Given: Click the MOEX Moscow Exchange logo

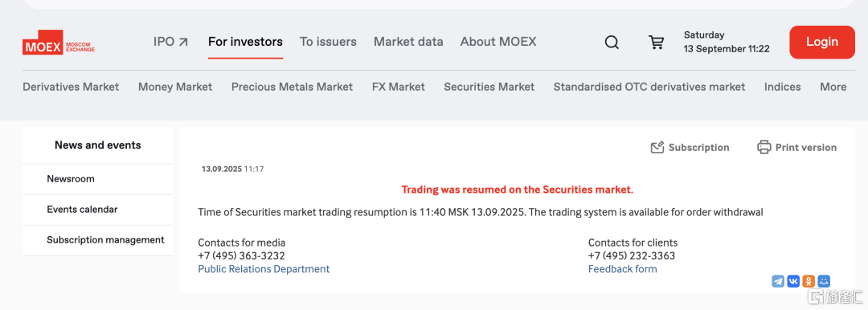Looking at the screenshot, I should 59,43.
